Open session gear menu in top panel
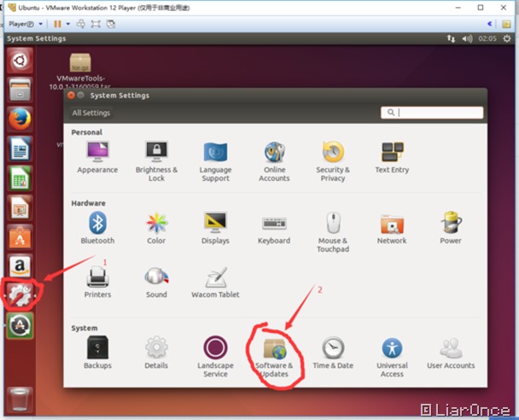The width and height of the screenshot is (519, 420). (507, 38)
